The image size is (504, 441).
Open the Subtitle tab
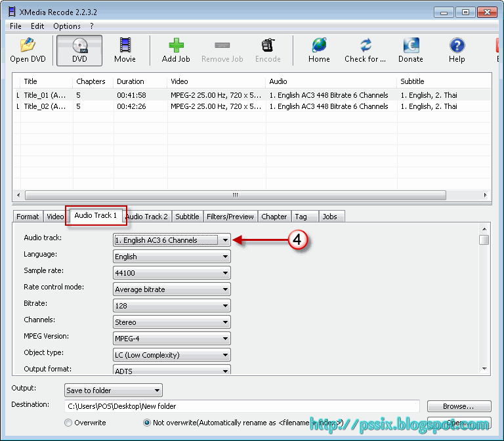pyautogui.click(x=187, y=217)
